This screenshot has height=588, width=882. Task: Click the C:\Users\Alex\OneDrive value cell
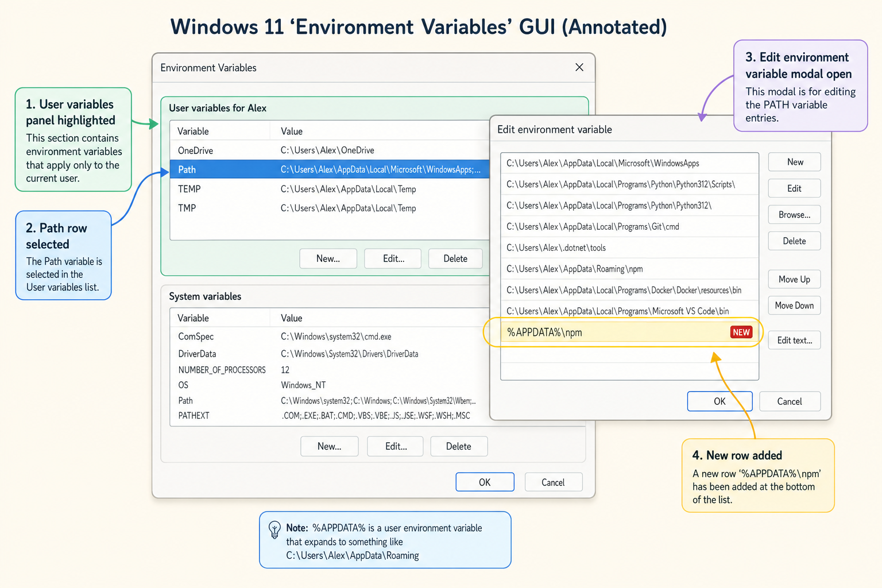click(327, 150)
